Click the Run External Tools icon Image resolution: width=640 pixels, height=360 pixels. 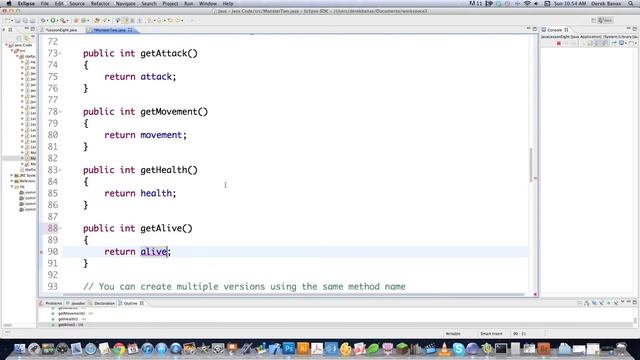pos(63,20)
